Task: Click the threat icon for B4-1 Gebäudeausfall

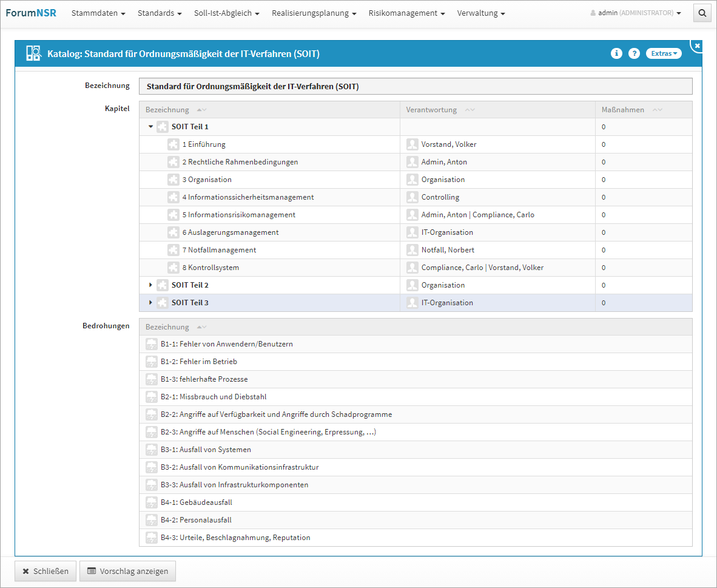Action: (152, 502)
